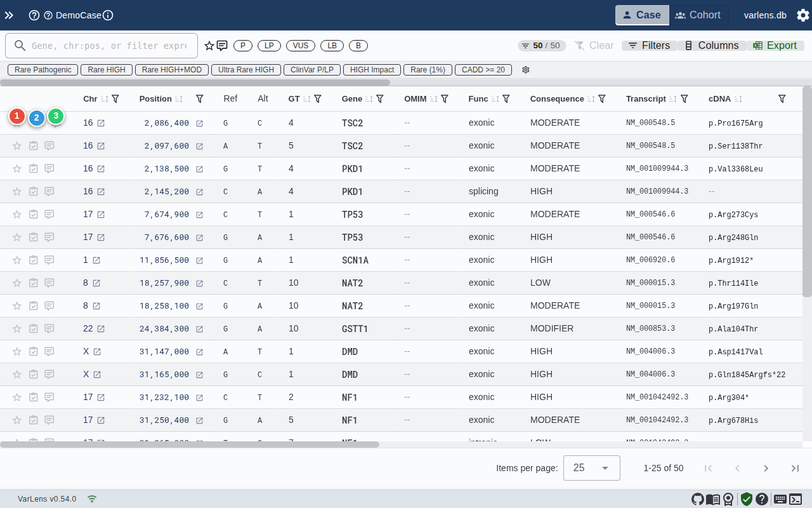Open the Gene column filter funnel

coord(380,98)
